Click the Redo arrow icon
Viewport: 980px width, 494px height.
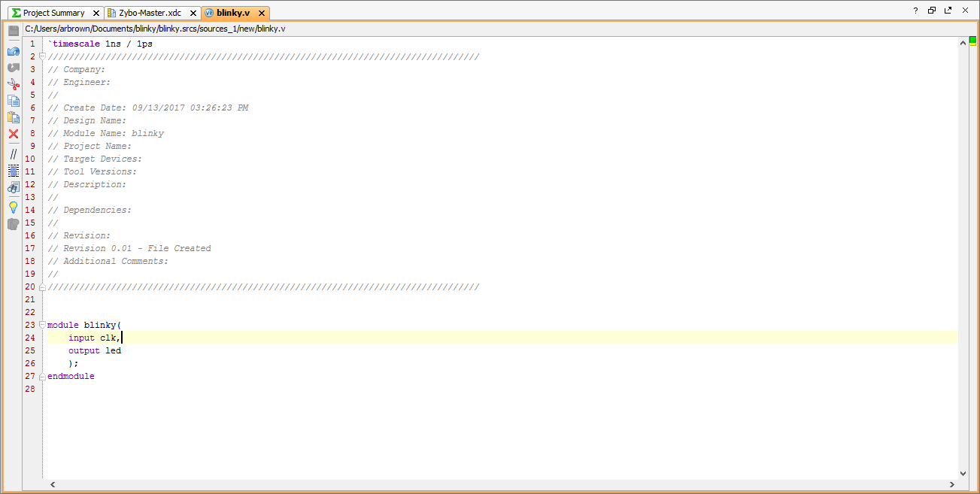(13, 68)
